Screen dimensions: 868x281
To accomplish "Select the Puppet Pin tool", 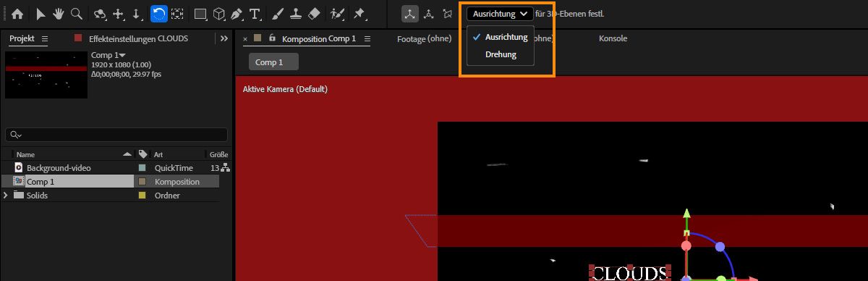I will 359,14.
